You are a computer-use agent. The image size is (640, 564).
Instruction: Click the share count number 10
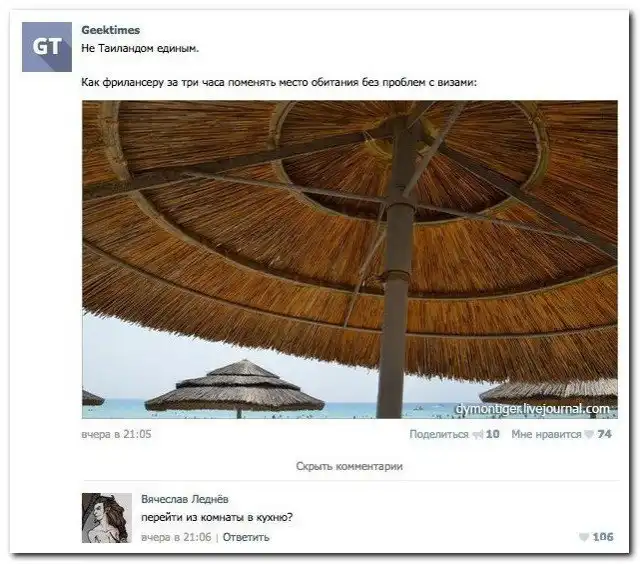pyautogui.click(x=493, y=434)
